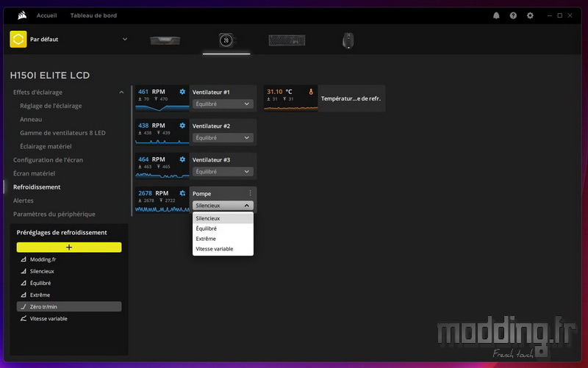Open the help question mark icon
Image resolution: width=588 pixels, height=368 pixels.
(x=513, y=15)
